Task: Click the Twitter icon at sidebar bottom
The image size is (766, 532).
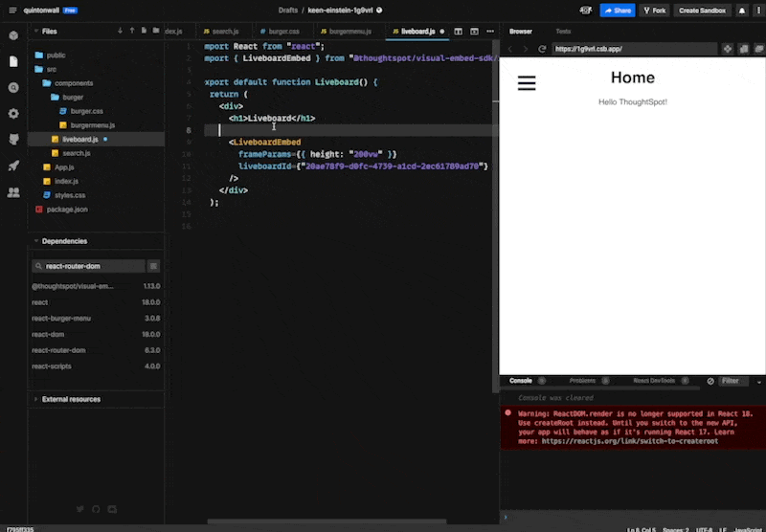Action: (x=80, y=509)
